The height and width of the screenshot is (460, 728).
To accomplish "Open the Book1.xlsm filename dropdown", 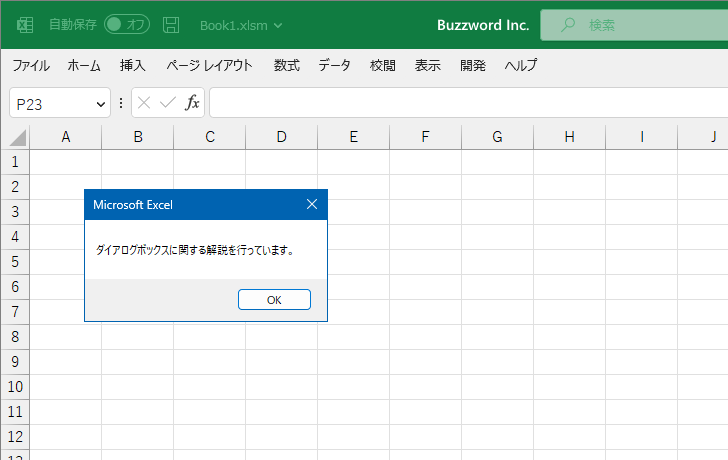I will (x=240, y=26).
